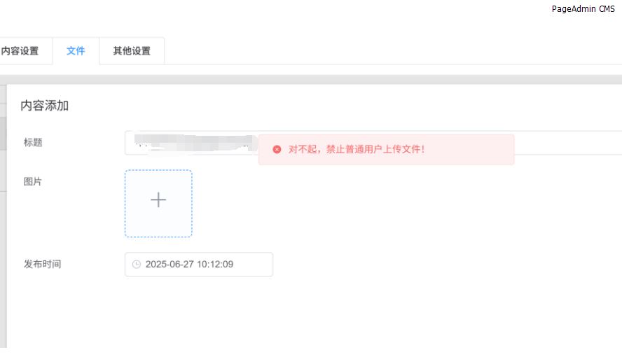Select the 文件 tab
The height and width of the screenshot is (364, 622).
tap(76, 51)
